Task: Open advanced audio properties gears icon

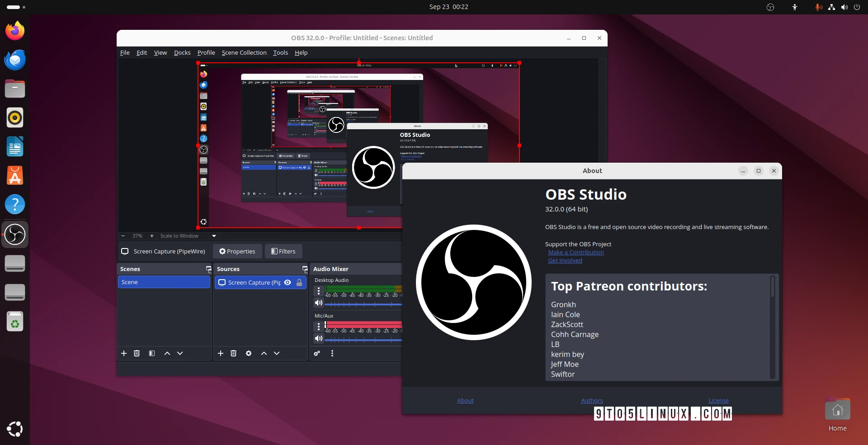Action: [317, 353]
